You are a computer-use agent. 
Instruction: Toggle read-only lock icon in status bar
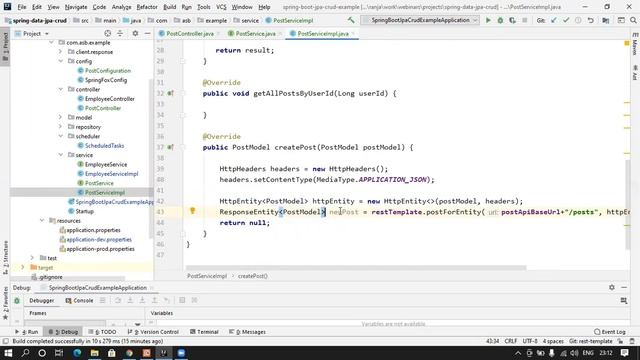tap(620, 341)
